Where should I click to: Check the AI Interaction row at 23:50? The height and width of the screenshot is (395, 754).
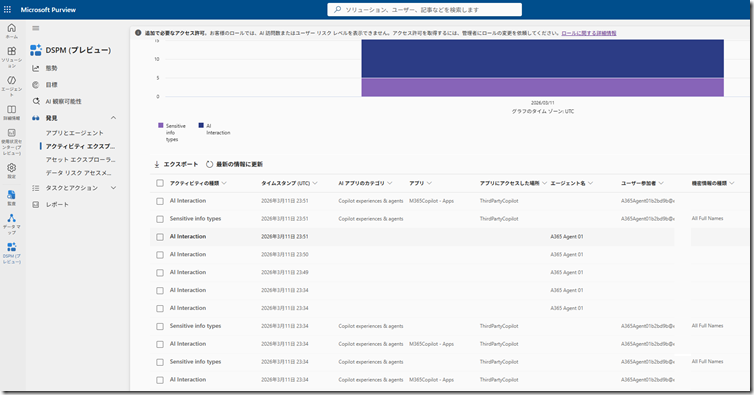point(160,255)
